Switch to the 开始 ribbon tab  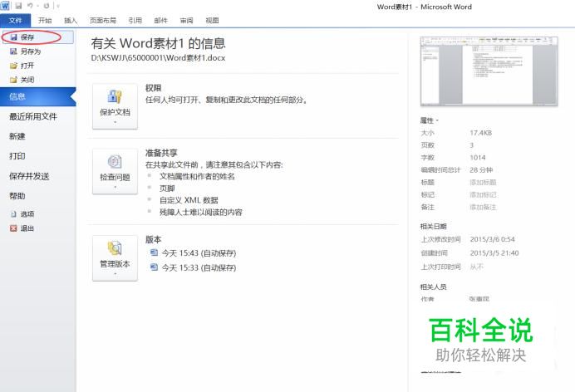pyautogui.click(x=45, y=21)
